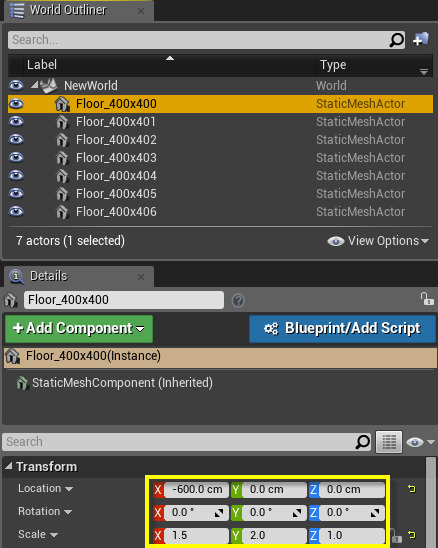Toggle visibility of NewWorld
438x548 pixels.
[x=16, y=85]
